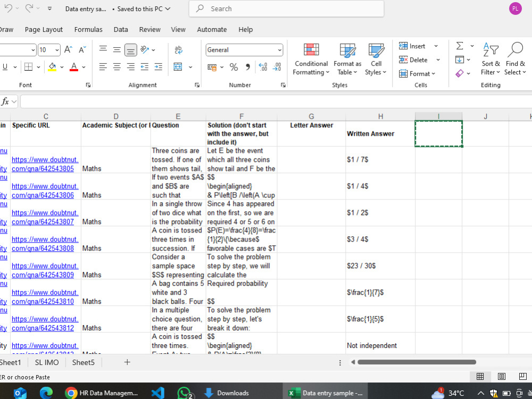Switch to Normal view
This screenshot has width=532, height=399.
click(480, 376)
